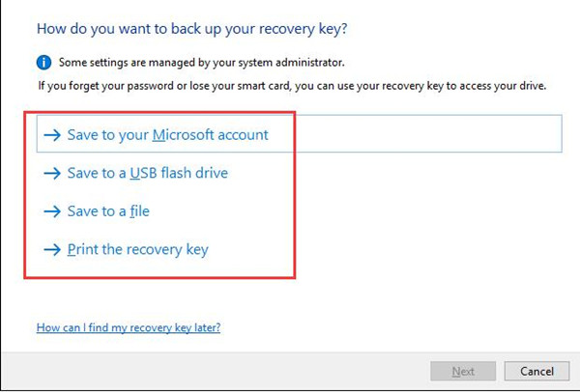
Task: Pick the Save to a file option text
Action: (108, 211)
